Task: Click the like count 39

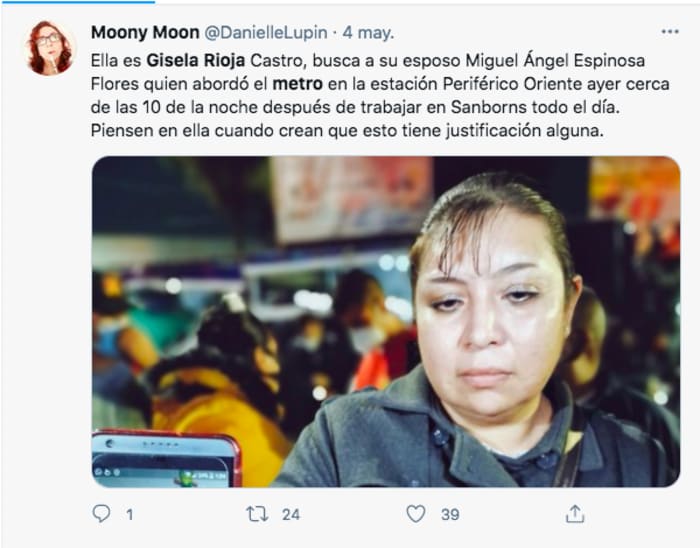Action: pyautogui.click(x=450, y=515)
